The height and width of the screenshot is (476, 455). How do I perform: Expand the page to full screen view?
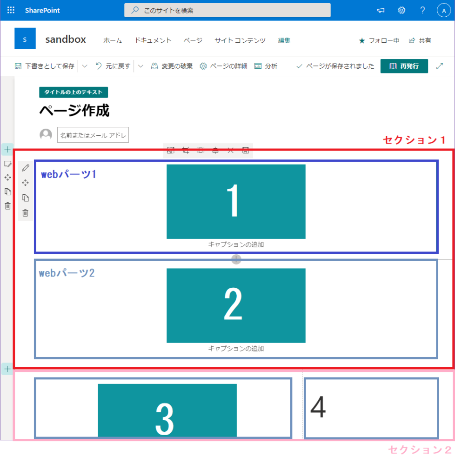pyautogui.click(x=440, y=66)
